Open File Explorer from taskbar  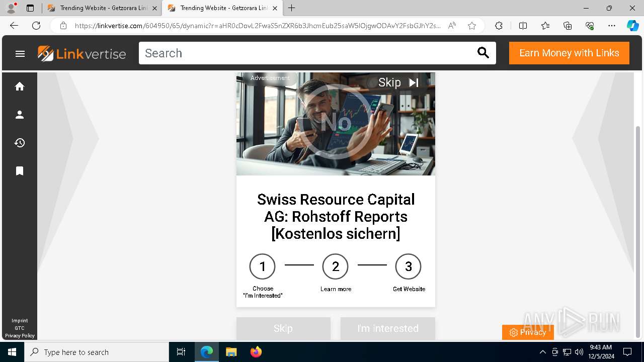click(231, 352)
